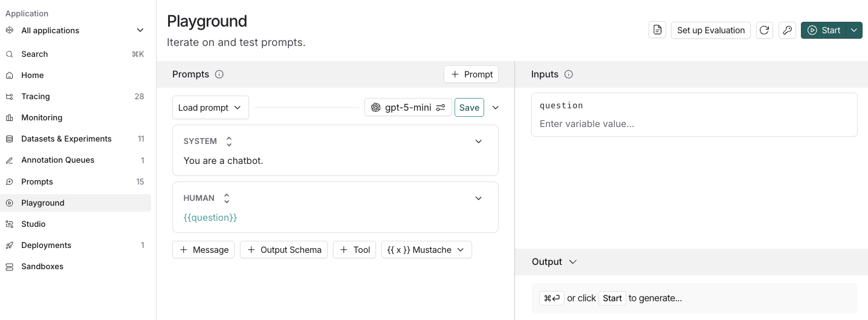Toggle the Output section chevron
Screen dimensions: 868x320
573,262
